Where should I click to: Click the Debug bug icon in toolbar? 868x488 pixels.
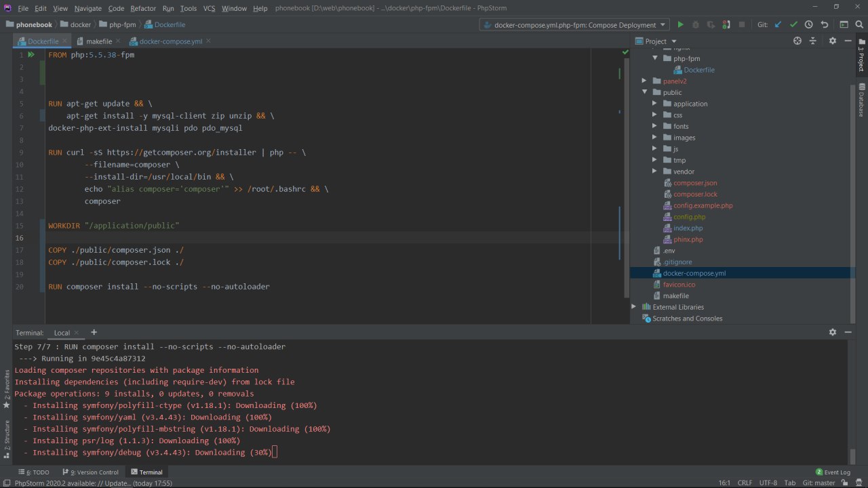click(696, 24)
